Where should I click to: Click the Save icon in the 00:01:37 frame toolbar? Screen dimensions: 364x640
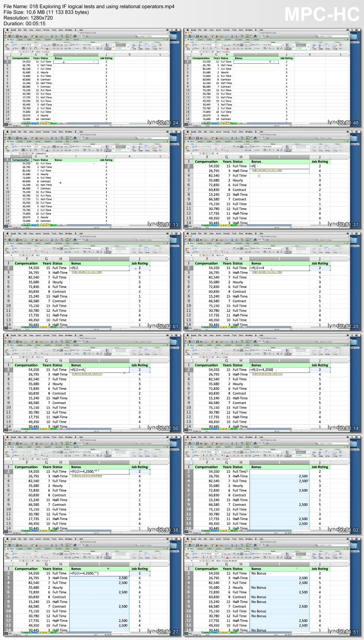click(x=197, y=138)
